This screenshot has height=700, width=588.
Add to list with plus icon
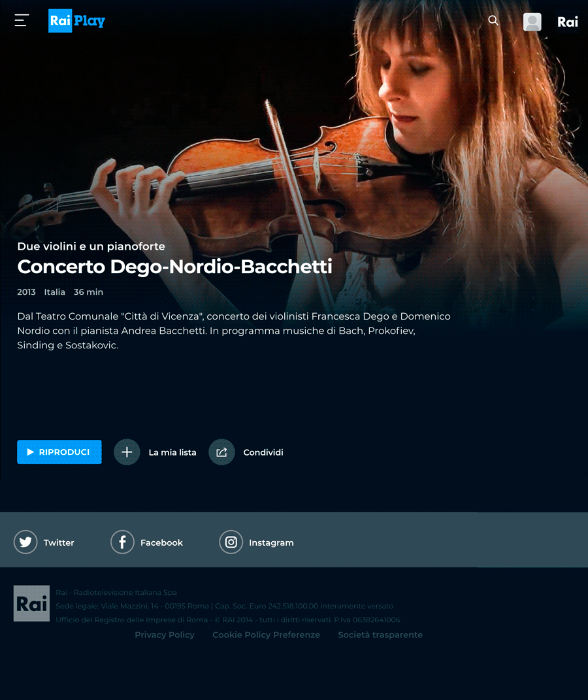(x=127, y=452)
